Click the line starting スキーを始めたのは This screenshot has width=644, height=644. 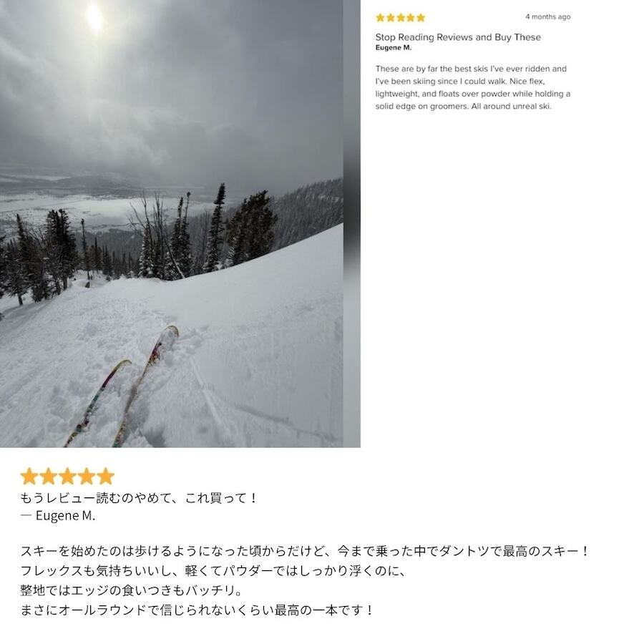coord(305,551)
